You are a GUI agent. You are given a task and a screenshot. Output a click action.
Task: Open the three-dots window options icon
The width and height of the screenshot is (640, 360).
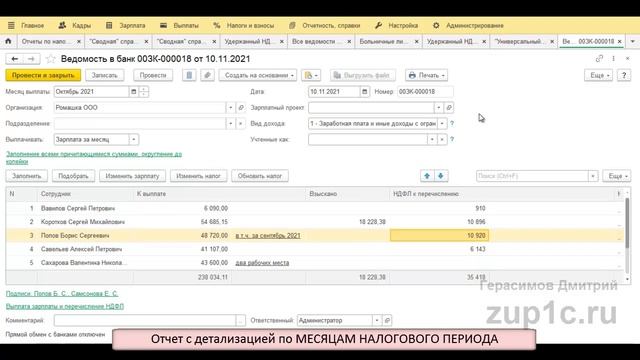click(613, 59)
